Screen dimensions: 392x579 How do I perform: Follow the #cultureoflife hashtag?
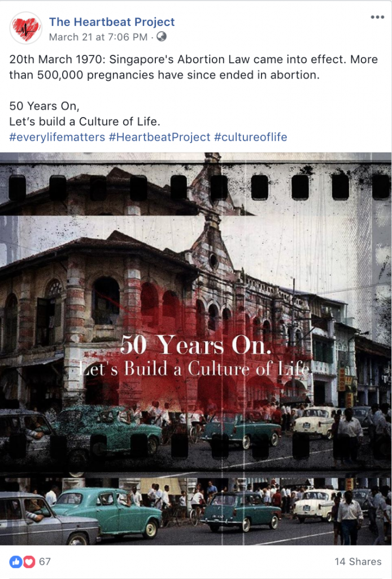click(x=250, y=137)
